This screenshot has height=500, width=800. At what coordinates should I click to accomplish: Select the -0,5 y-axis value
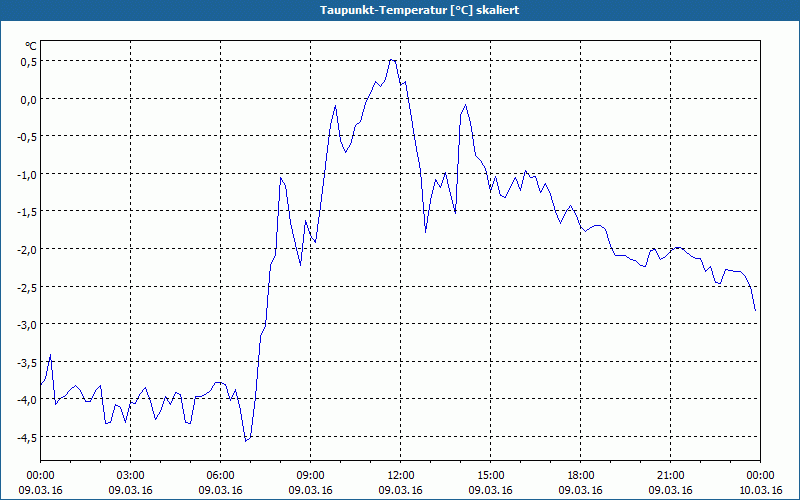point(27,137)
